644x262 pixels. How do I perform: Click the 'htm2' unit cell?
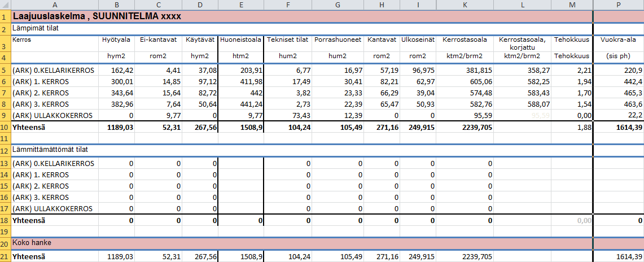coord(240,56)
